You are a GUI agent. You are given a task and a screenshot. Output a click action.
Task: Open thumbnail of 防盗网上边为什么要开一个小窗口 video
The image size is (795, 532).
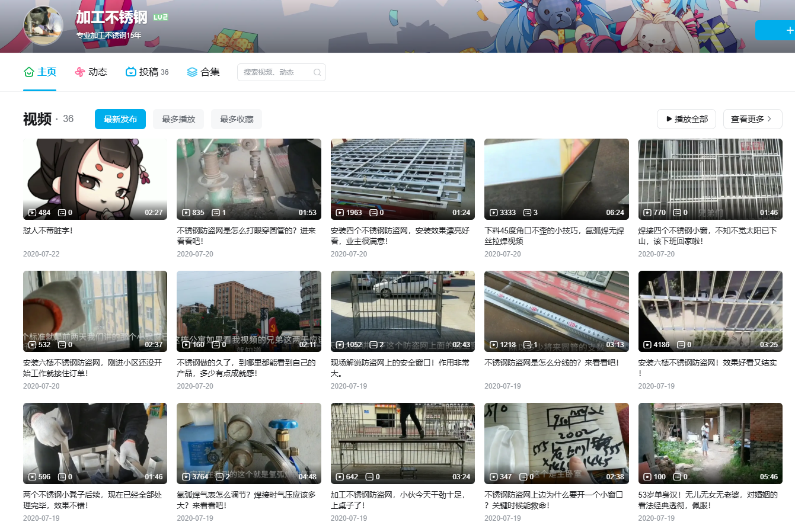(557, 444)
